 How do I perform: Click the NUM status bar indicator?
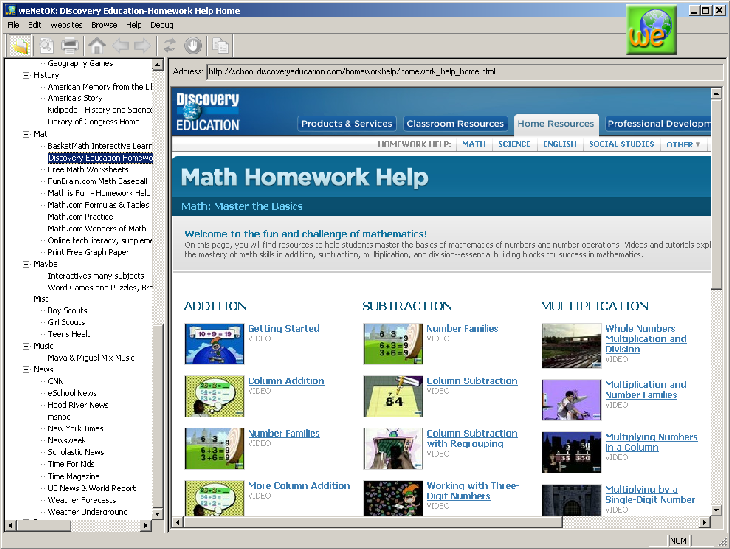coord(678,541)
